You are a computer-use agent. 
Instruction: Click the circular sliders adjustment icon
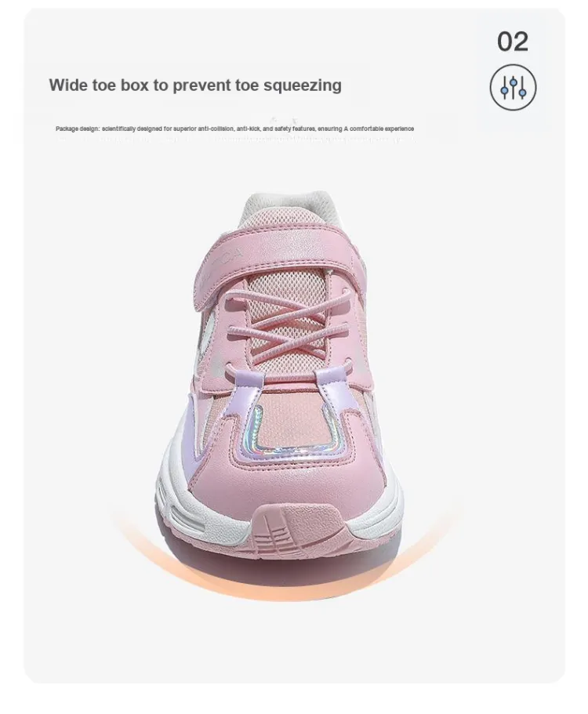pyautogui.click(x=513, y=88)
